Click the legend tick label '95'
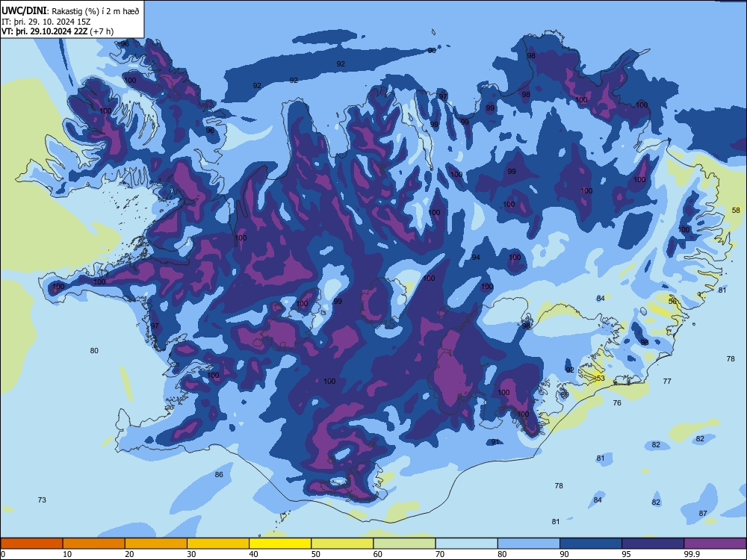The height and width of the screenshot is (560, 747). click(x=627, y=554)
